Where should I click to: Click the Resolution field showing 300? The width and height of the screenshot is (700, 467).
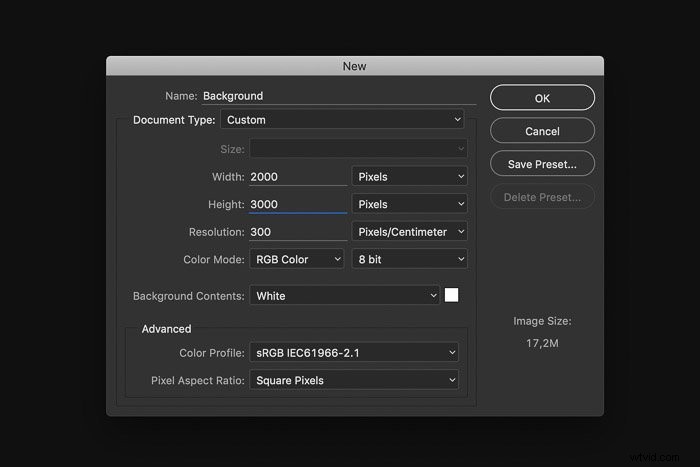point(298,232)
